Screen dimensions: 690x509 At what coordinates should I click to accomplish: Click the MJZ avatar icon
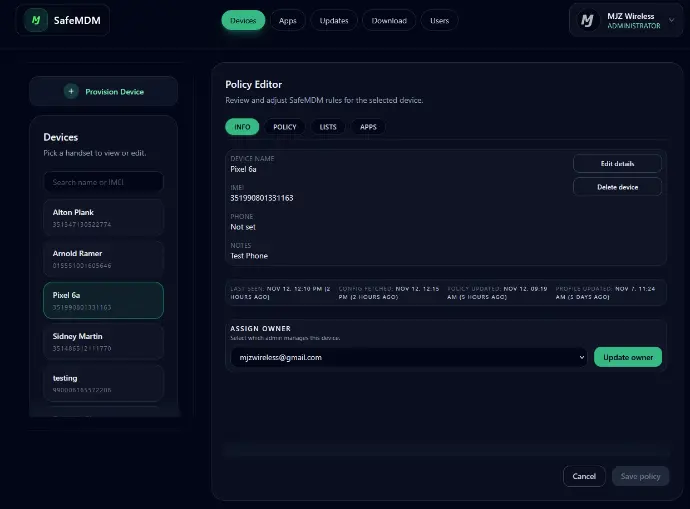point(588,21)
